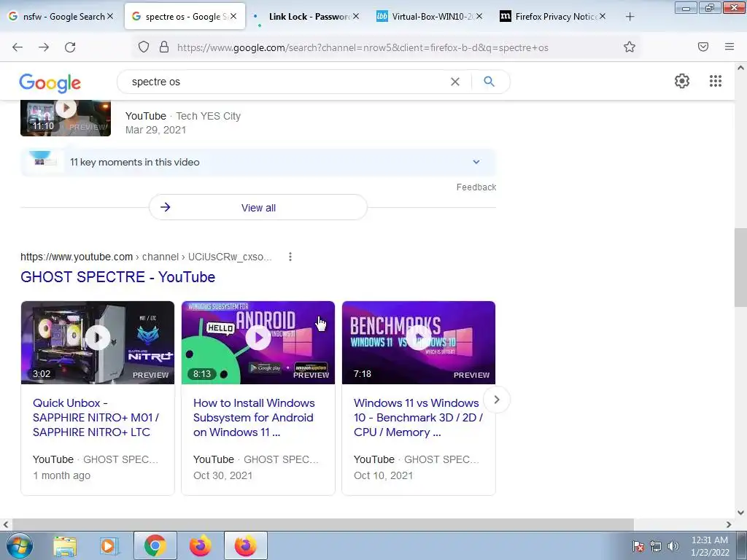The image size is (747, 560).
Task: Save page to Pocket
Action: [703, 47]
